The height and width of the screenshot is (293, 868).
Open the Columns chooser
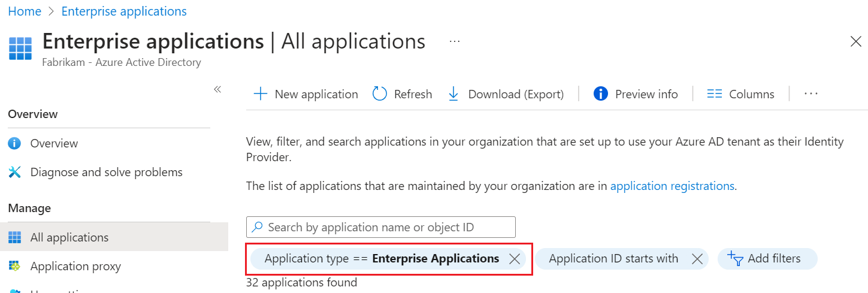pos(741,94)
